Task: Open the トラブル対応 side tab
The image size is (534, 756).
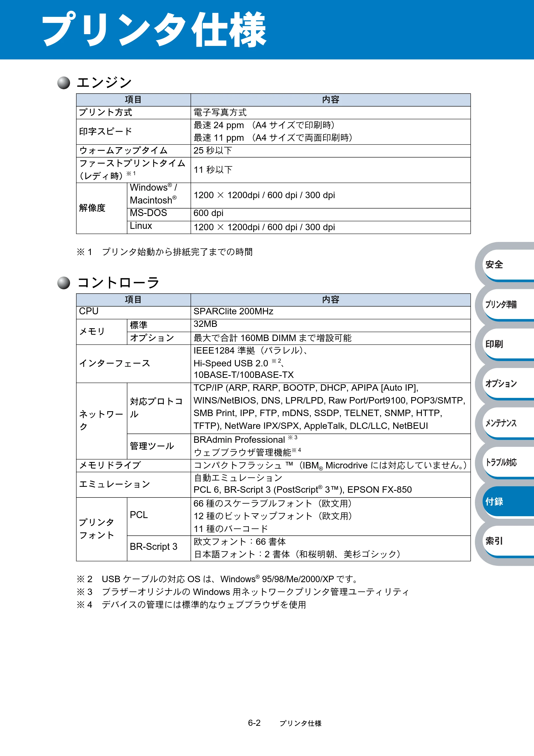Action: 508,463
